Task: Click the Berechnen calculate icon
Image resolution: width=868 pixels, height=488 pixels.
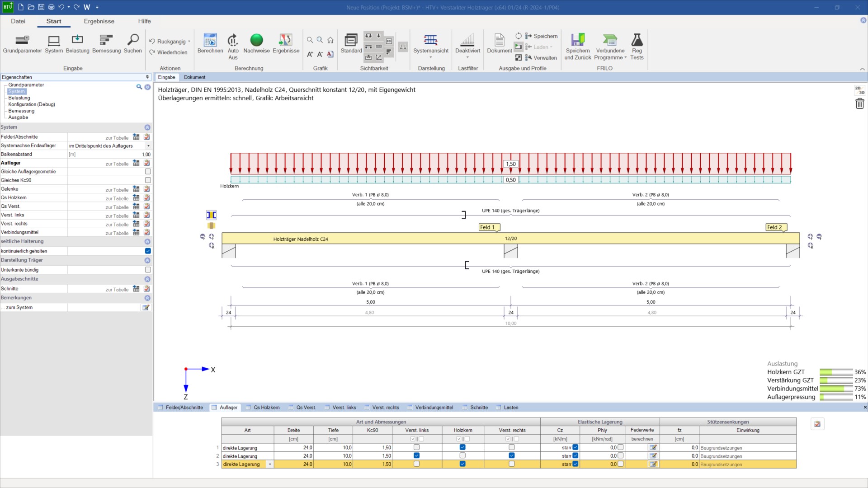Action: tap(210, 41)
